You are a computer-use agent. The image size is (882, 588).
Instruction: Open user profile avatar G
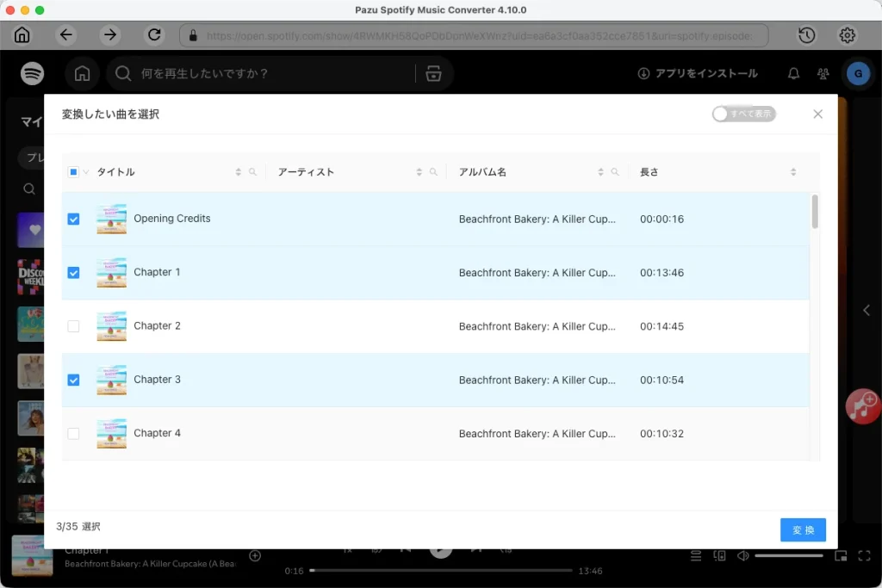click(859, 74)
